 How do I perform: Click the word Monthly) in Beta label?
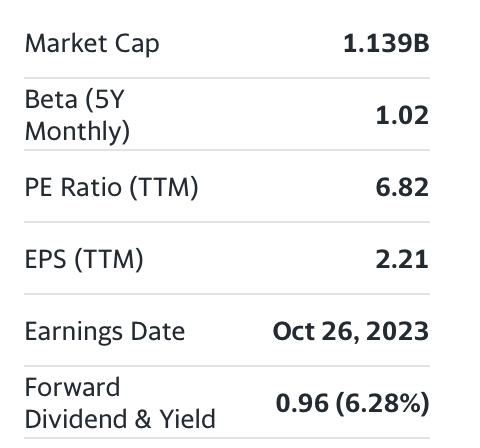[x=77, y=131]
